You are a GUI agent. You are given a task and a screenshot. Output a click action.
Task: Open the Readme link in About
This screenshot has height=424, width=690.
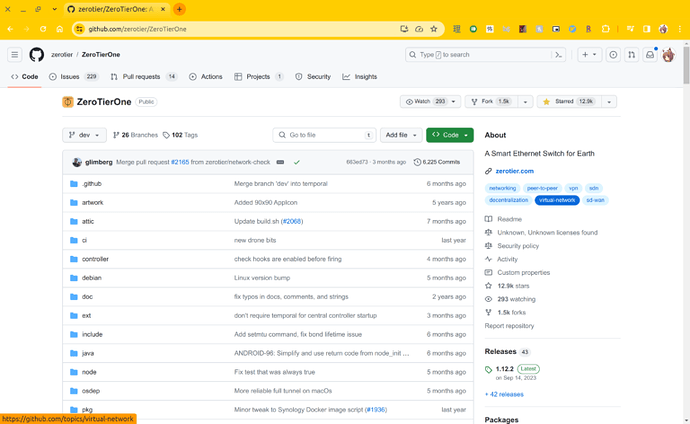tap(509, 219)
